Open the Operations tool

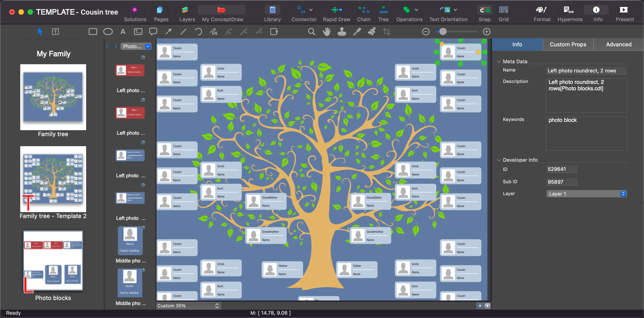(x=406, y=10)
